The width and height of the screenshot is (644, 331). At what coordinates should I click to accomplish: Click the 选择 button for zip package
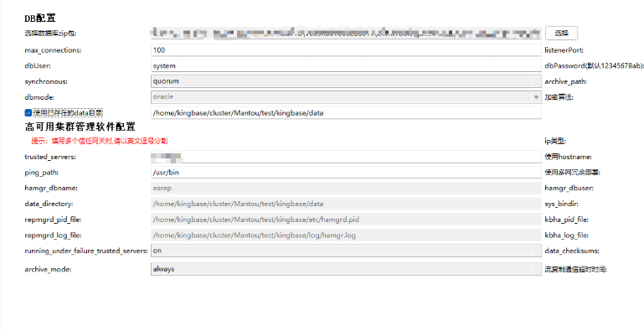coord(561,34)
